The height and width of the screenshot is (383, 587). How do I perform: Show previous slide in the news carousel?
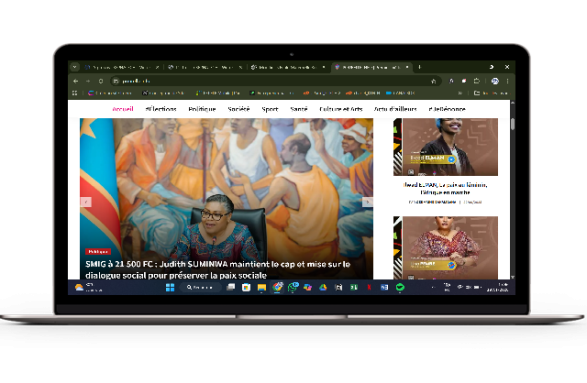tap(86, 202)
